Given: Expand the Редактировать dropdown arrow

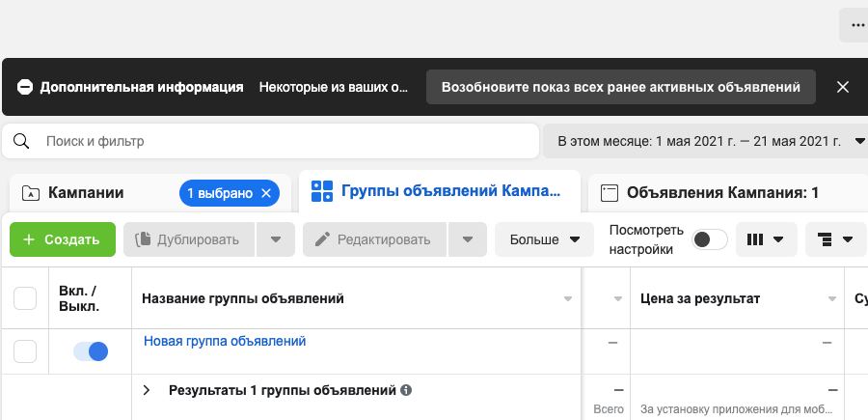Looking at the screenshot, I should point(468,239).
